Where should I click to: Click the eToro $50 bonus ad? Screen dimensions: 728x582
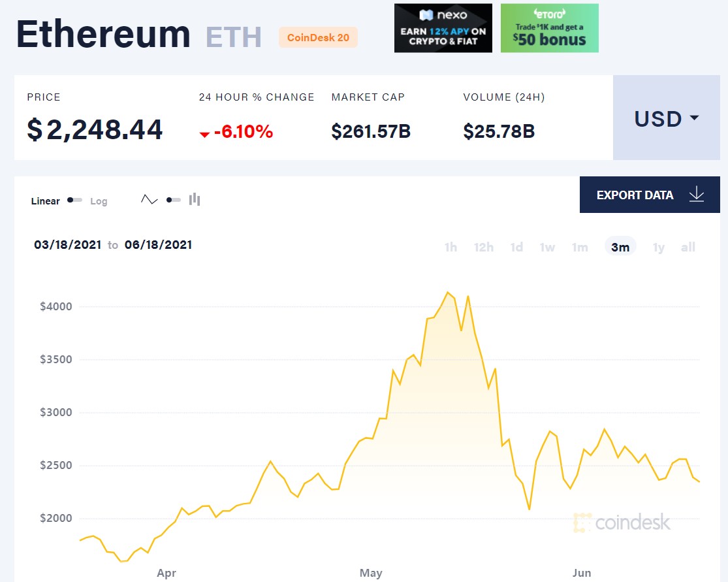pos(550,28)
